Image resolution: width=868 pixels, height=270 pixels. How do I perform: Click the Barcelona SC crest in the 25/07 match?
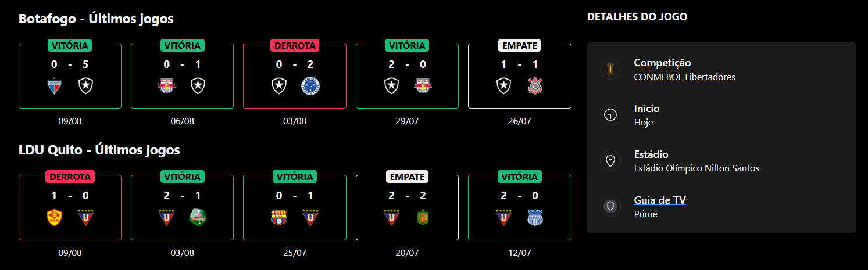pyautogui.click(x=280, y=217)
